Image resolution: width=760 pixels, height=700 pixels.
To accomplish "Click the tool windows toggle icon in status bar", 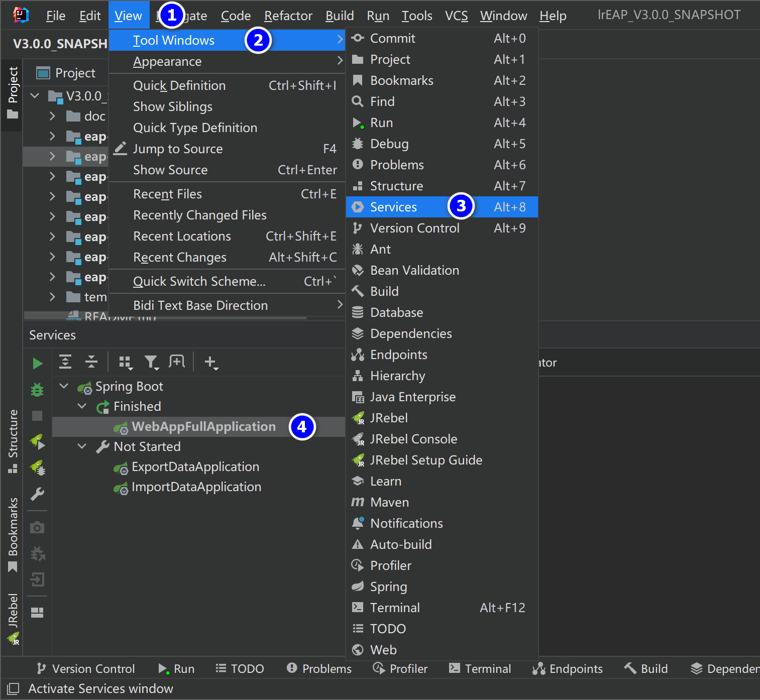I will 13,688.
